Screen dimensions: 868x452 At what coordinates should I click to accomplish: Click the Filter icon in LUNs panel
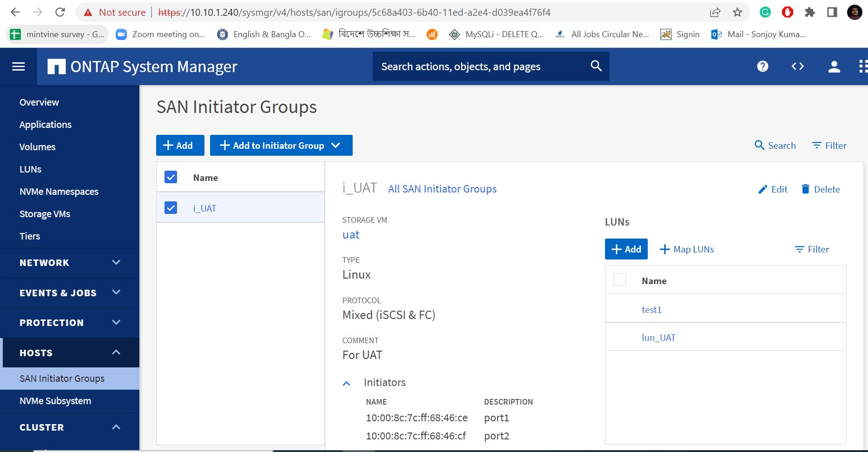click(x=799, y=249)
